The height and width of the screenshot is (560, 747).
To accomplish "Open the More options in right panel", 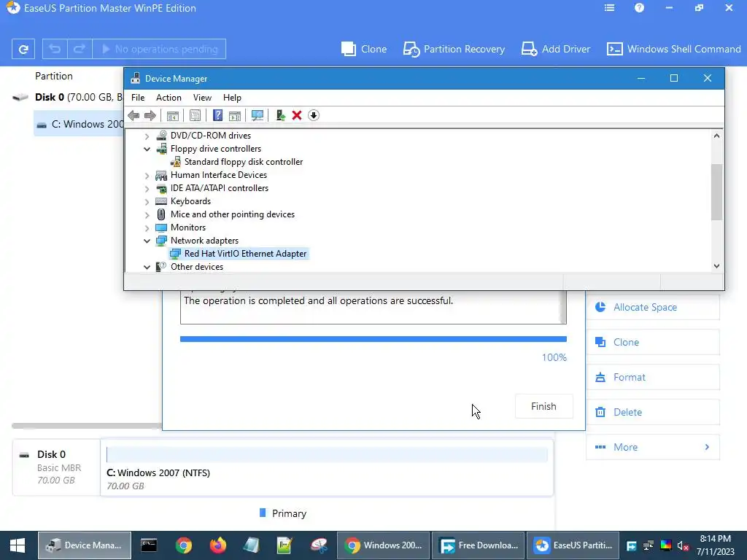I will pyautogui.click(x=653, y=447).
